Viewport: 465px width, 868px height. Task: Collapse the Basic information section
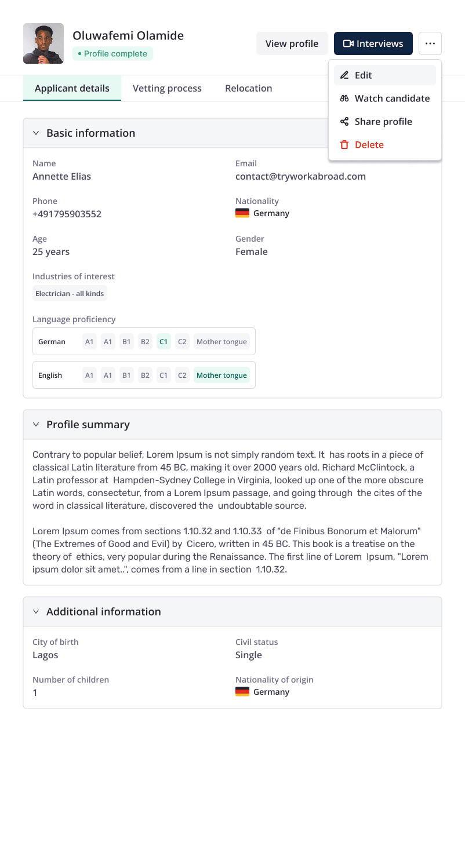[35, 133]
